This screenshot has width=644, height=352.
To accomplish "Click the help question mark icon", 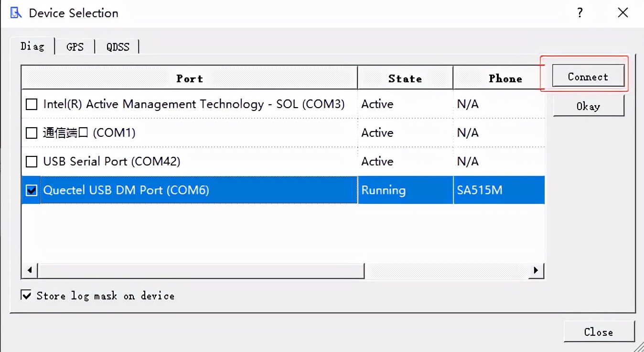I will 580,13.
